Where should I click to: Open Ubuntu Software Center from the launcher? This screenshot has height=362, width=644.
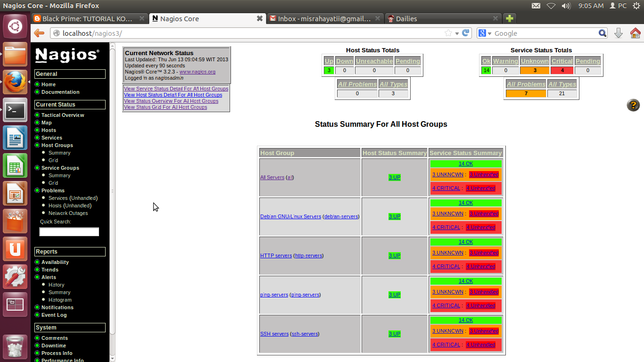click(15, 222)
